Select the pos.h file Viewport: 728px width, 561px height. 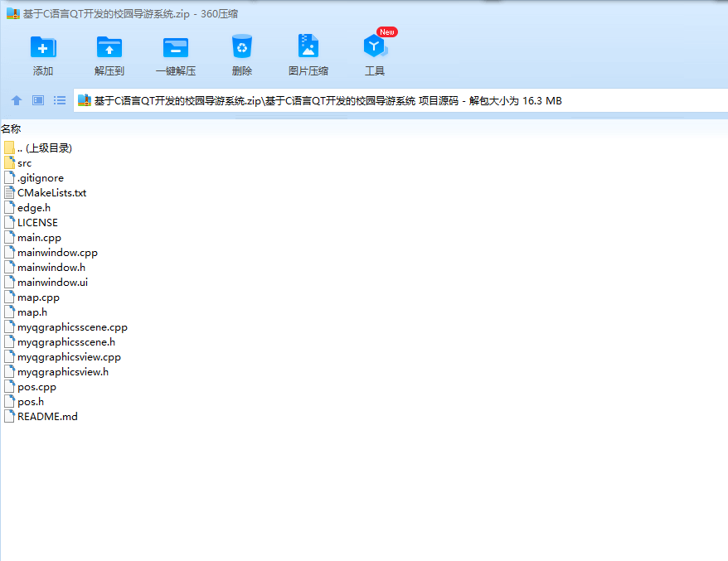click(x=24, y=401)
